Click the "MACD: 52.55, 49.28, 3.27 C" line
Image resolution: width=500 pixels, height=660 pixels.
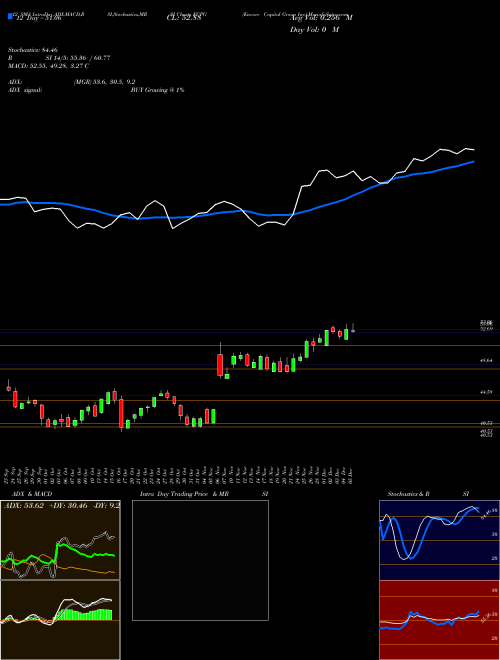[x=48, y=66]
